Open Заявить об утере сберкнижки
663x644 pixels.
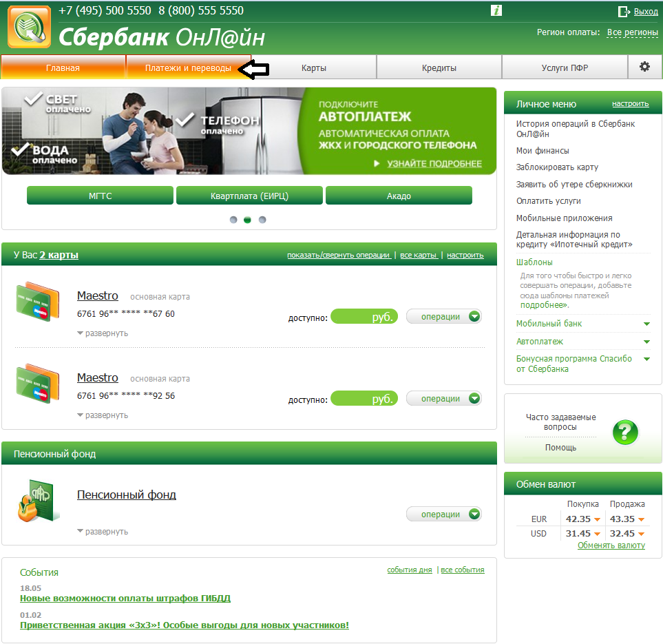point(574,185)
